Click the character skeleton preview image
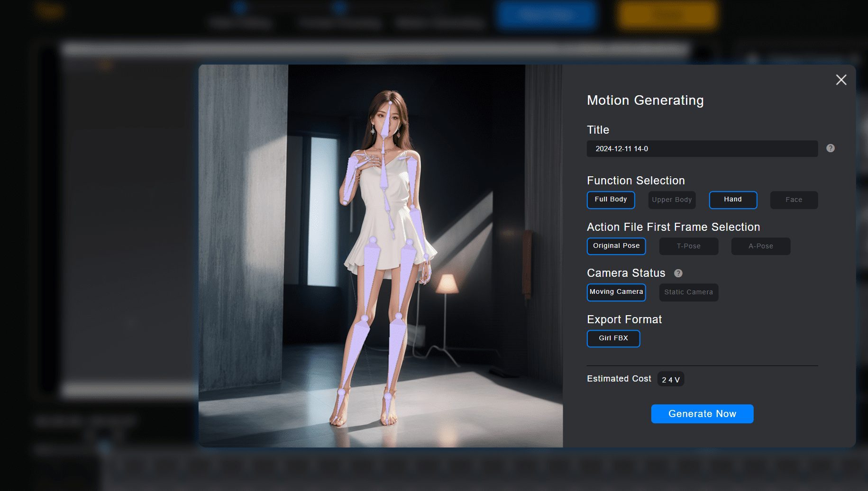 pyautogui.click(x=380, y=256)
